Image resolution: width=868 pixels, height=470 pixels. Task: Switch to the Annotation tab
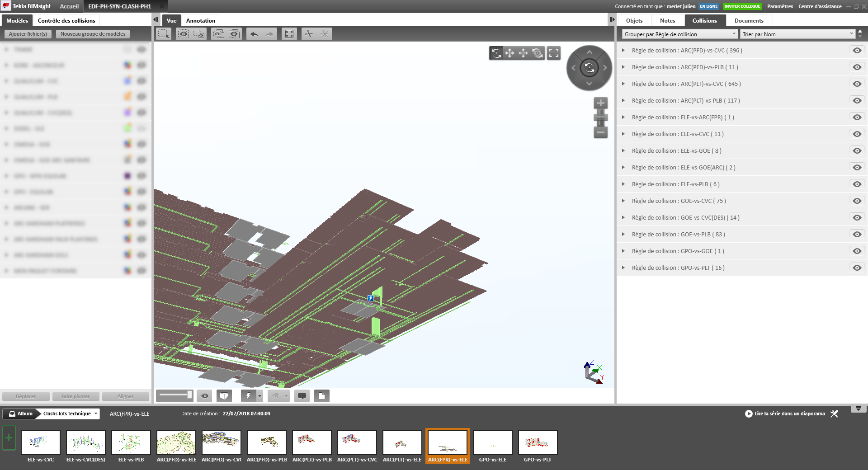[200, 21]
